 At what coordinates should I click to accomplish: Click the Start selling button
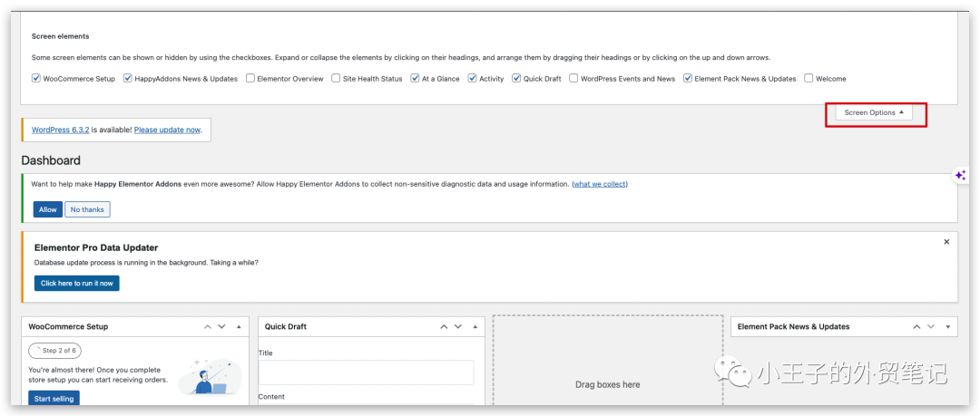tap(54, 399)
